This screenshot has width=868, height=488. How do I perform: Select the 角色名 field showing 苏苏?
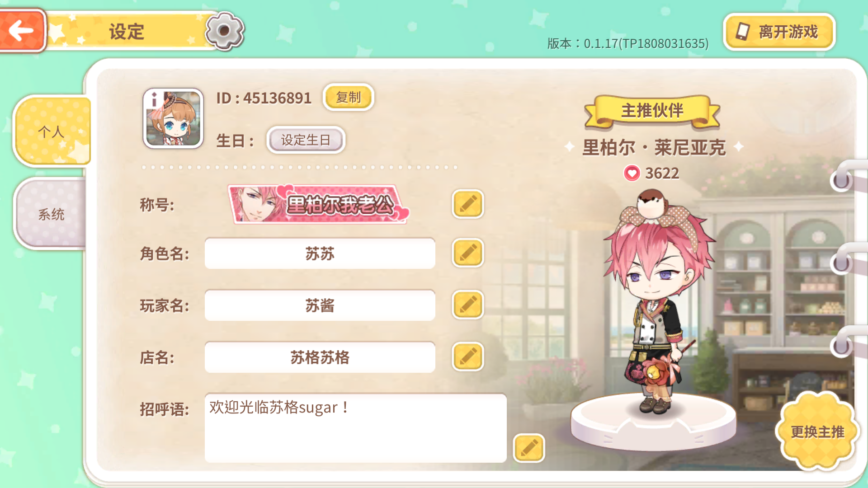(x=320, y=253)
